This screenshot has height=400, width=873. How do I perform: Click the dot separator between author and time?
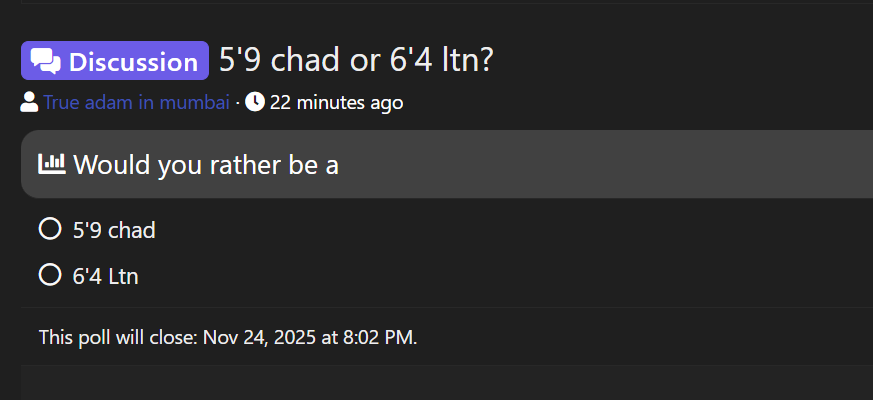point(237,102)
